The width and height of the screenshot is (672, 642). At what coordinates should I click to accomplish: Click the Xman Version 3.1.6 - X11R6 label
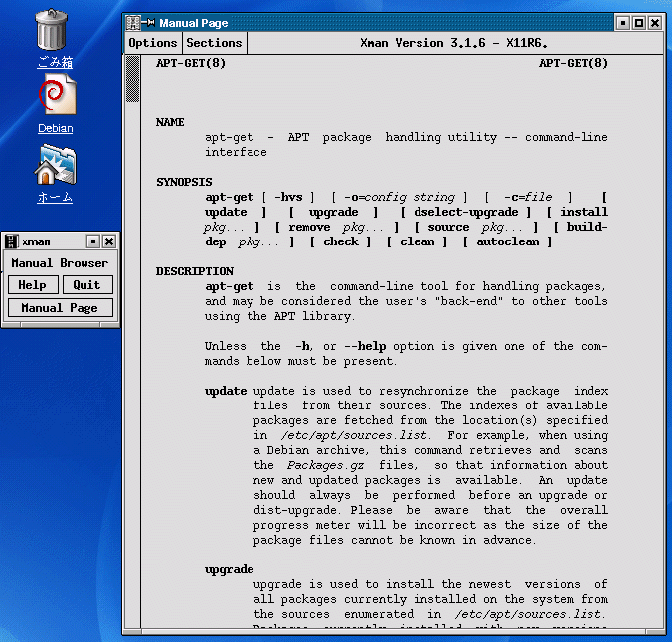[x=453, y=43]
